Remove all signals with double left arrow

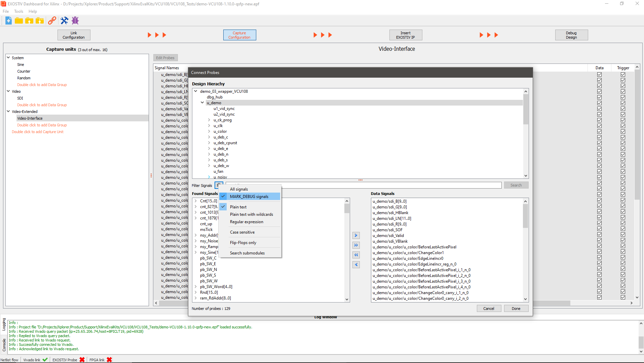(x=356, y=255)
